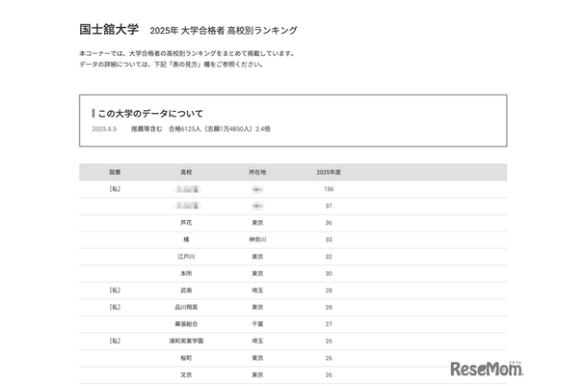This screenshot has height=386, width=588.
Task: Click the [私] label beside 武南
Action: click(115, 290)
